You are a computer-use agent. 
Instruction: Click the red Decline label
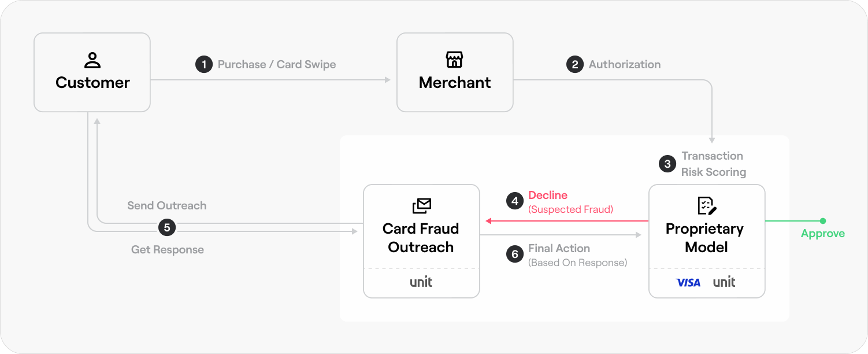[548, 195]
